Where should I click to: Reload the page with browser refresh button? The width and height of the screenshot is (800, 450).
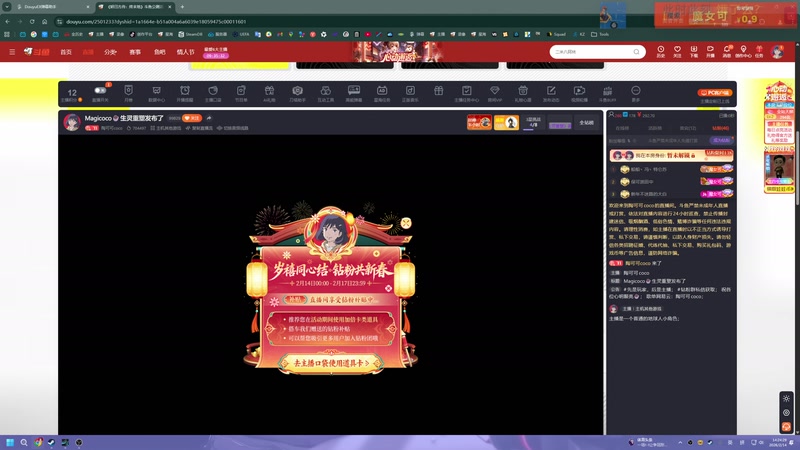[x=32, y=21]
